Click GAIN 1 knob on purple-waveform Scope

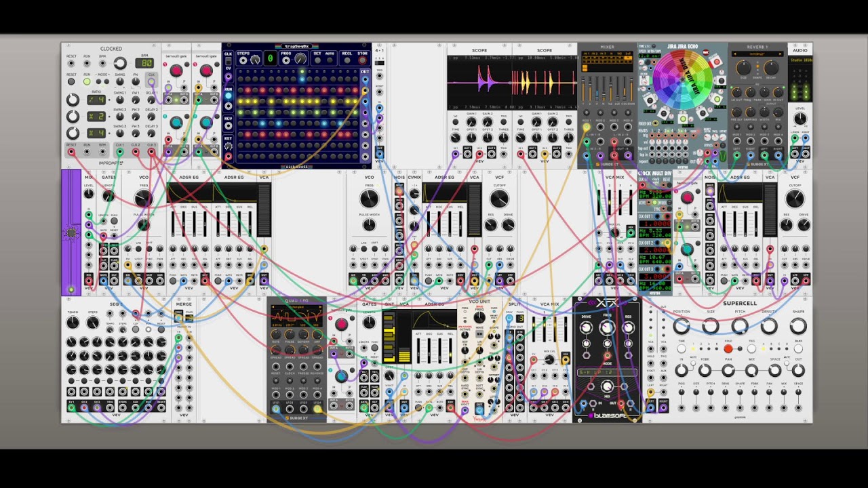471,122
